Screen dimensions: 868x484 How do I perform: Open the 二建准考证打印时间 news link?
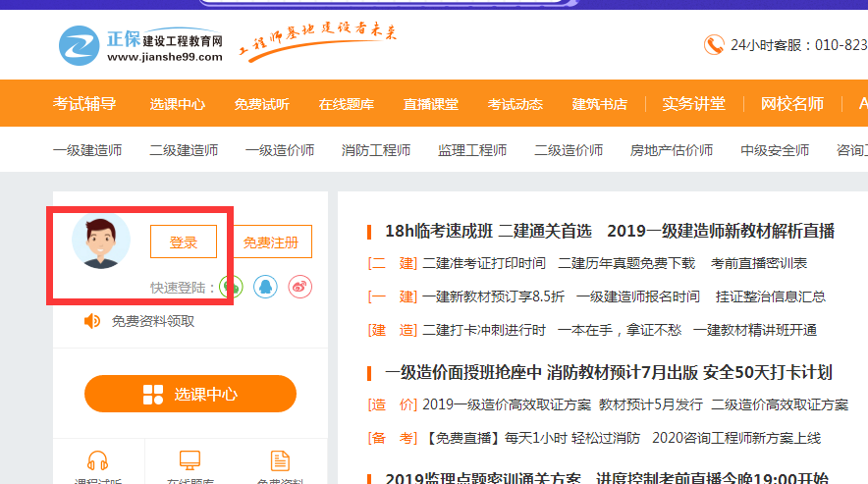pos(483,263)
